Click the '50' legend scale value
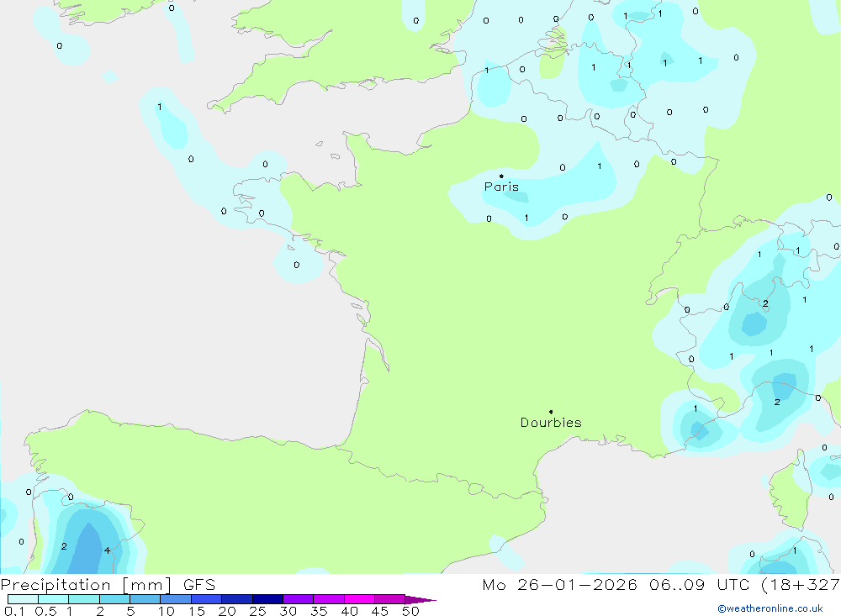The height and width of the screenshot is (616, 841). click(410, 611)
